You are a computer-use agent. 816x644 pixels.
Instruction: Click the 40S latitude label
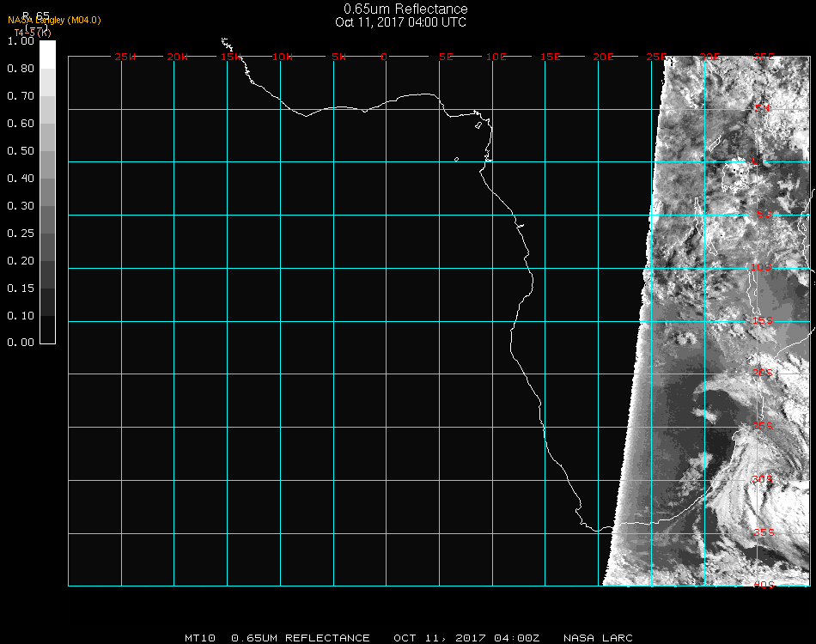[x=763, y=585]
